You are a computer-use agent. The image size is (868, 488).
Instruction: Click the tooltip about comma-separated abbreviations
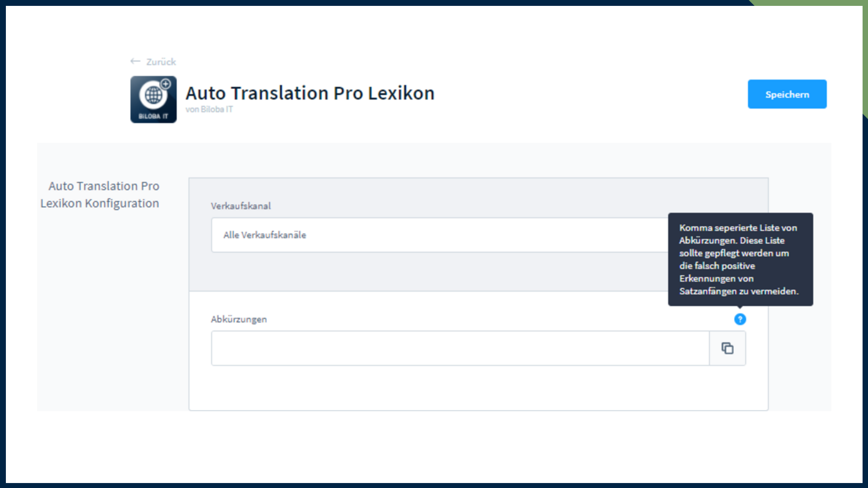pos(741,259)
